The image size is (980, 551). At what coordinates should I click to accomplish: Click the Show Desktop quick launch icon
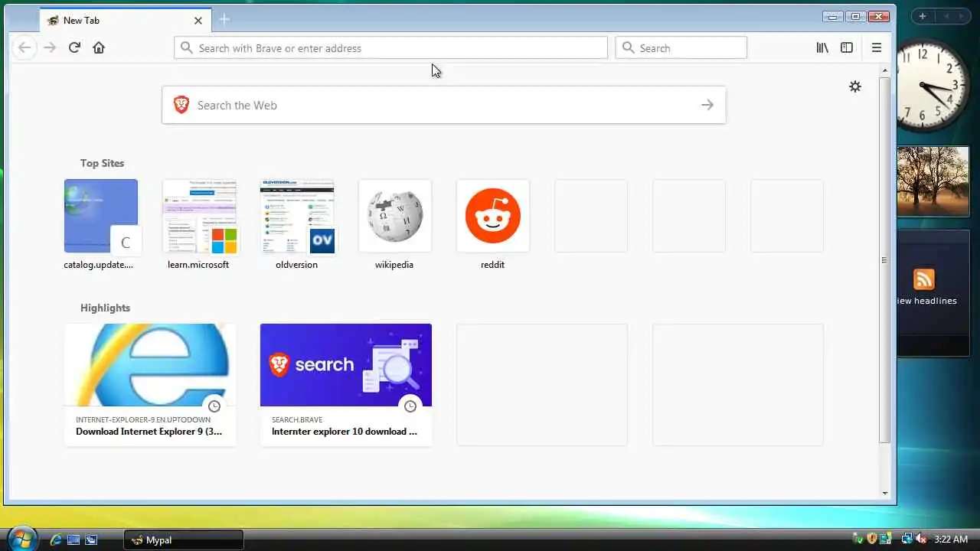(73, 540)
